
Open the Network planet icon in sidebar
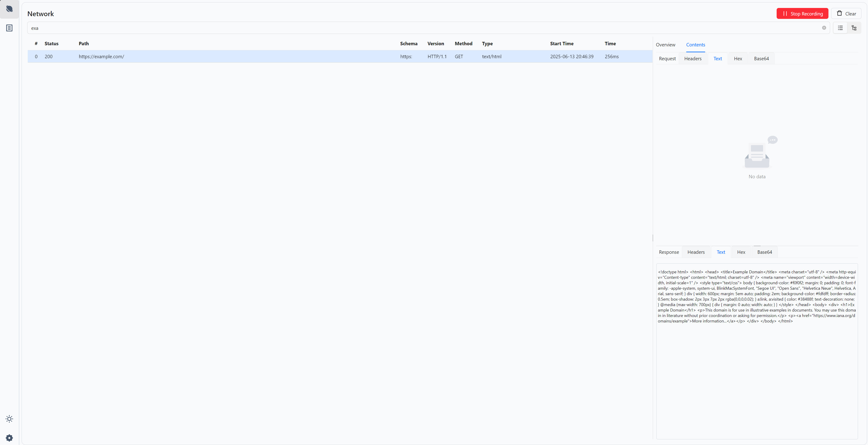click(10, 9)
